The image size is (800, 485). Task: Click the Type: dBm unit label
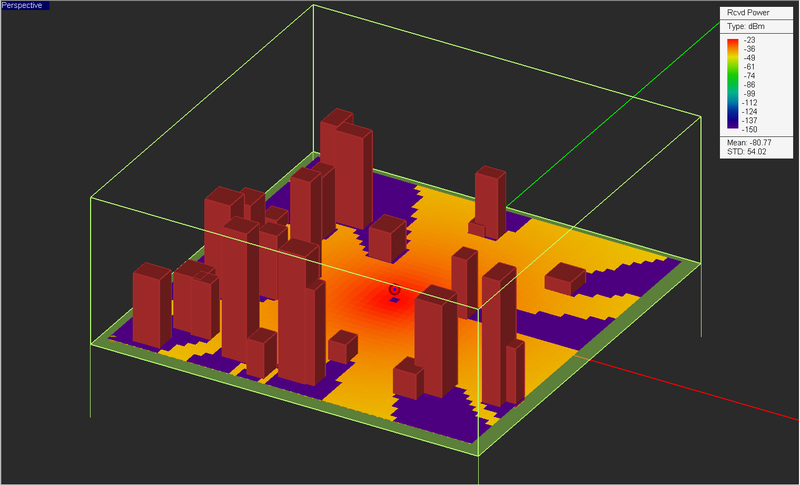click(x=750, y=28)
